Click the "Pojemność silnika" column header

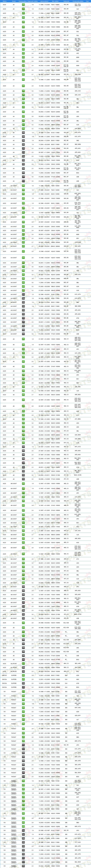click(33, 1)
